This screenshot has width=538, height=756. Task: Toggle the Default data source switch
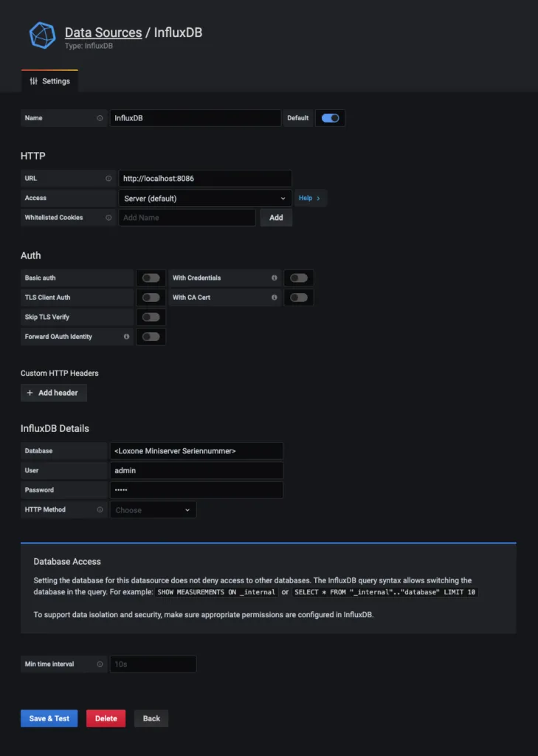pos(330,118)
